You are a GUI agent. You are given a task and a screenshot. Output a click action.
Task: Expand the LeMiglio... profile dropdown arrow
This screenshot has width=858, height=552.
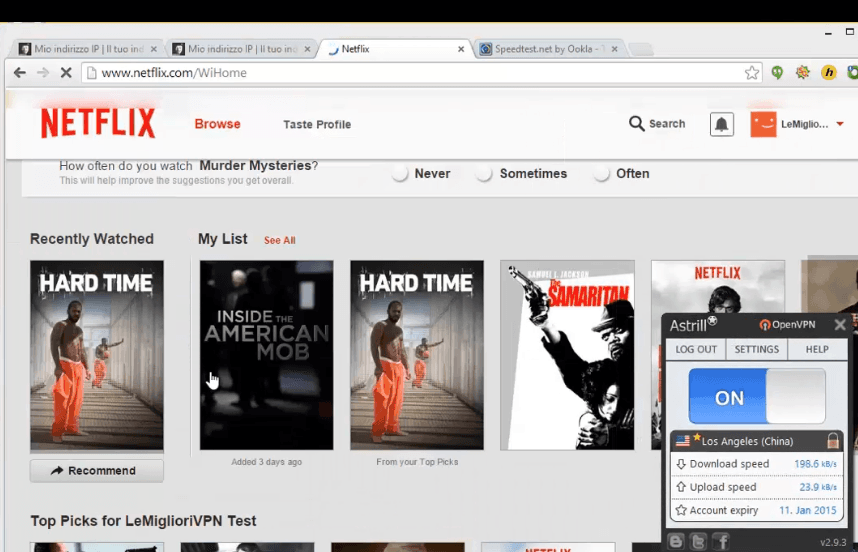click(840, 124)
